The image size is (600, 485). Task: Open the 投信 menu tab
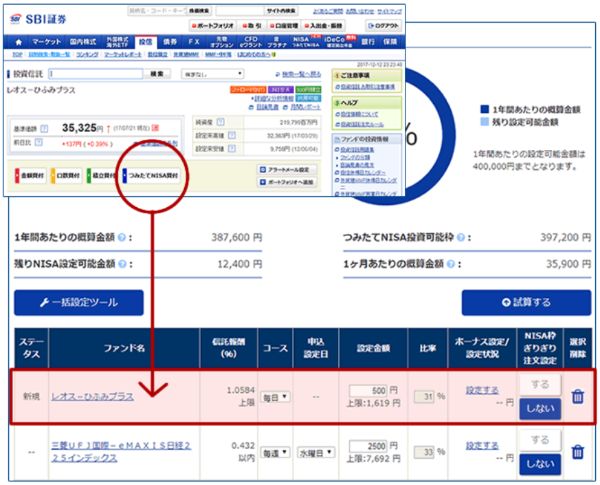(x=146, y=42)
